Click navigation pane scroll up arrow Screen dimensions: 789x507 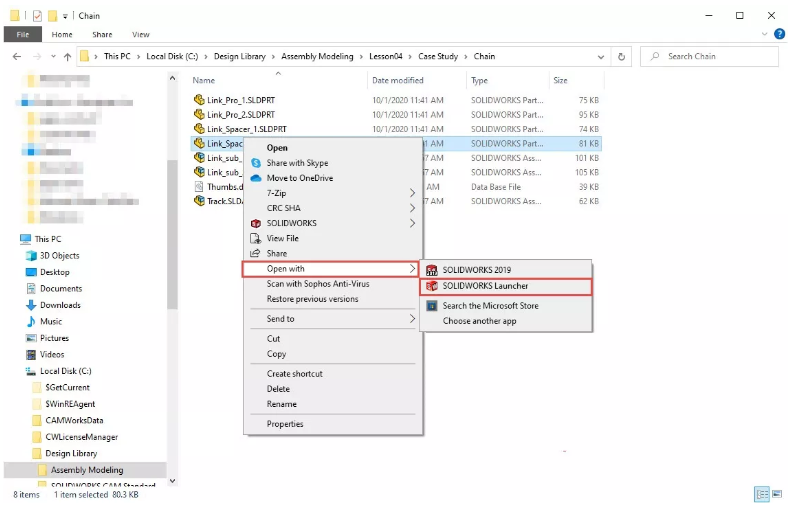(x=173, y=78)
